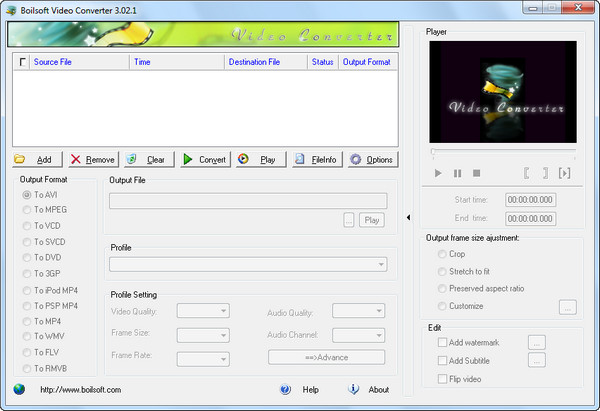Click the About icon button
This screenshot has height=411, width=600.
pyautogui.click(x=353, y=390)
